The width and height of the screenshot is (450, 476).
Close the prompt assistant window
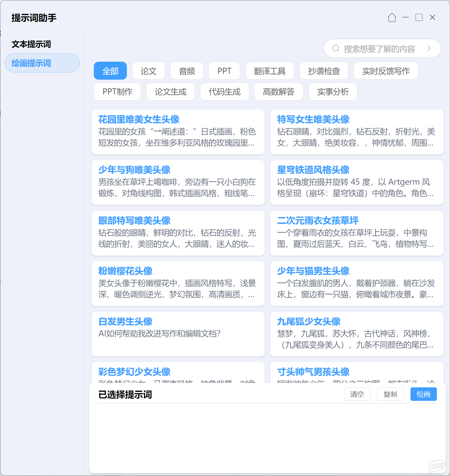(x=433, y=17)
